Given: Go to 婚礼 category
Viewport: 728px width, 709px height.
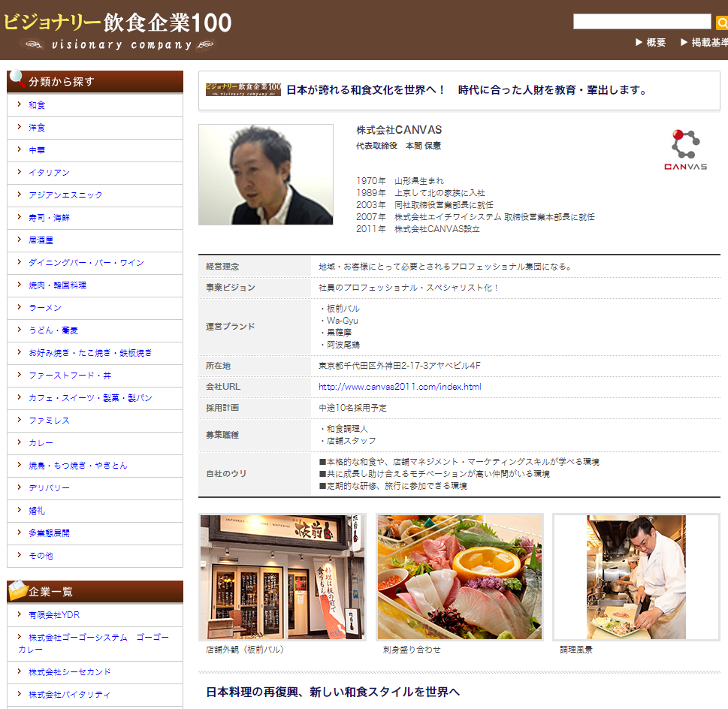Looking at the screenshot, I should click(37, 511).
